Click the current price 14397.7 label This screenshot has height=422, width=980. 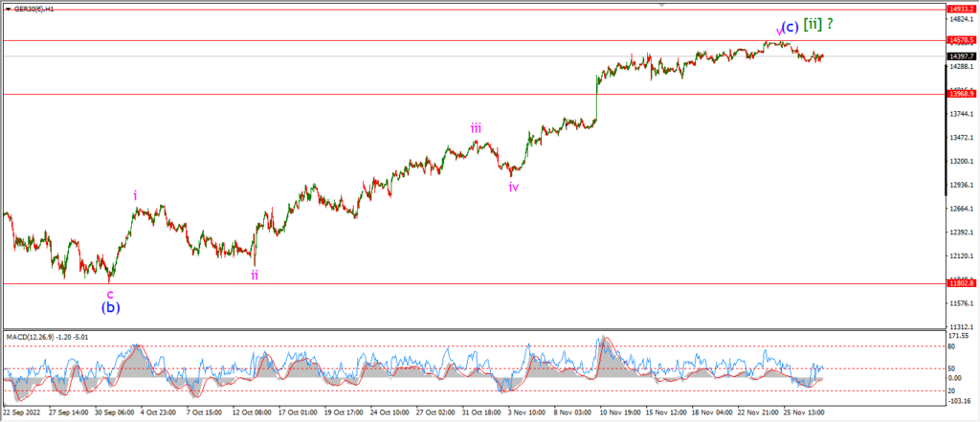point(963,56)
